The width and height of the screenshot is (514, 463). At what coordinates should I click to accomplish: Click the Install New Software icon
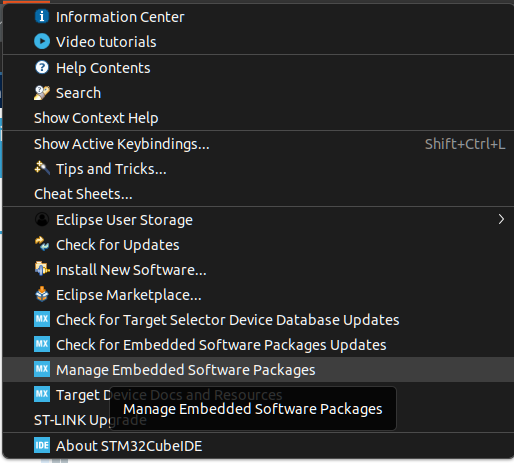click(x=42, y=269)
